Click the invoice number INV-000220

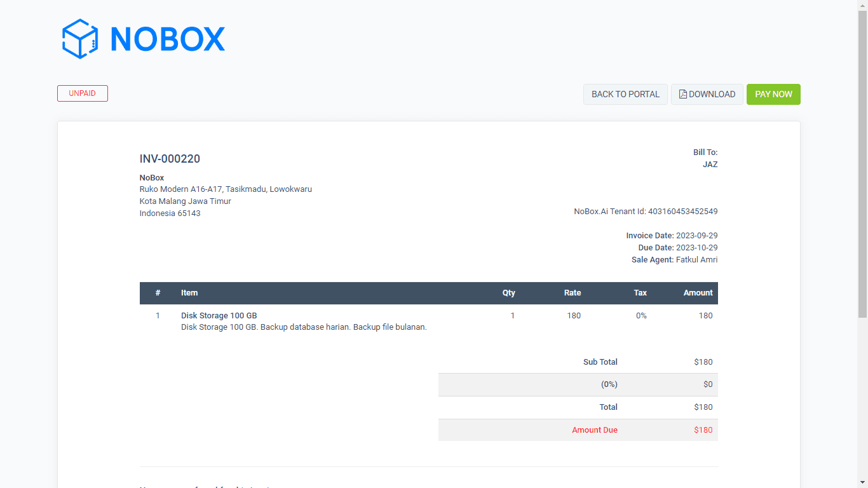tap(170, 159)
